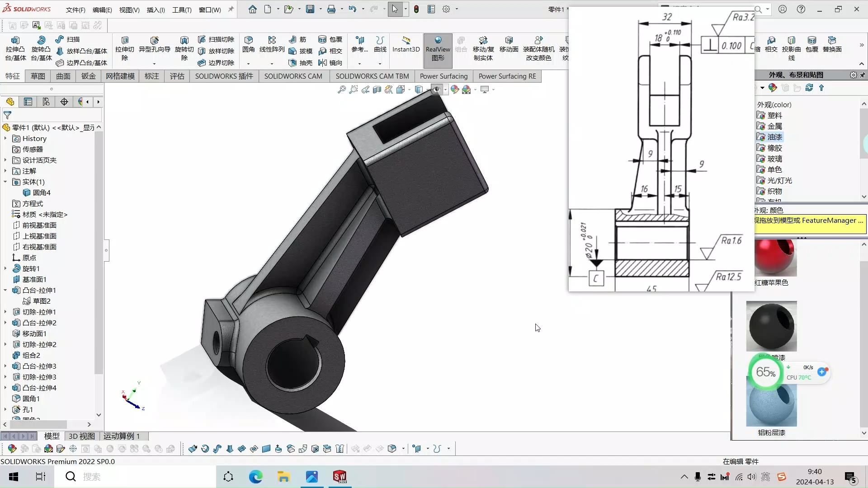Open the 金属 appearance category
Viewport: 868px width, 488px height.
[x=775, y=126]
